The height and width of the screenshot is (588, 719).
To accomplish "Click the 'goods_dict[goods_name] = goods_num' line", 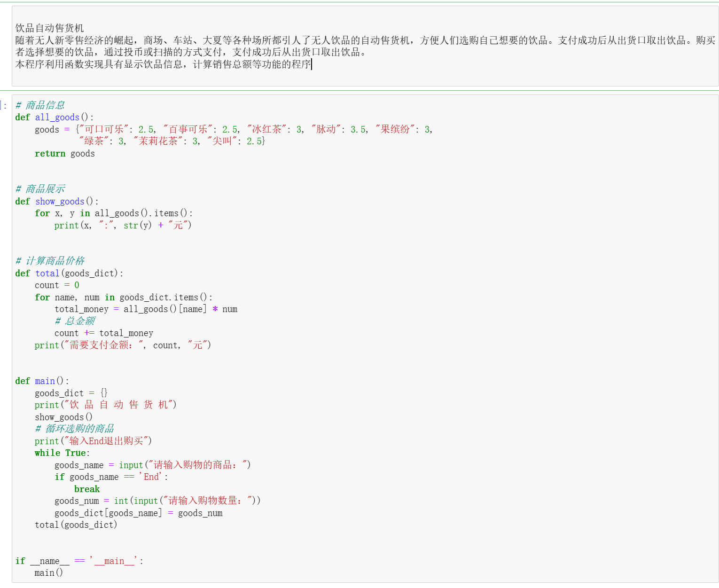I will pos(139,513).
